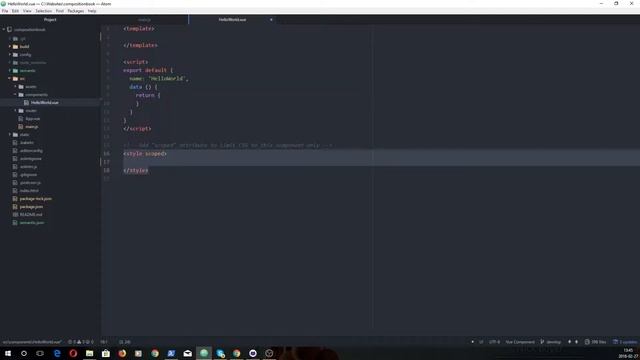Viewport: 640px width, 360px height.
Task: Expand the assets folder
Action: (x=16, y=87)
